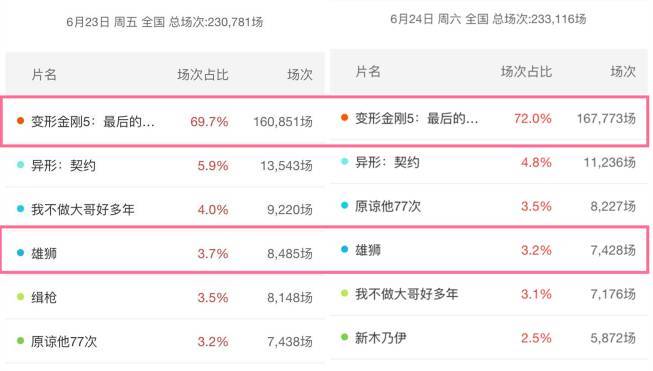
Task: Click the green dot next to 新木乃伊
Action: (x=344, y=337)
